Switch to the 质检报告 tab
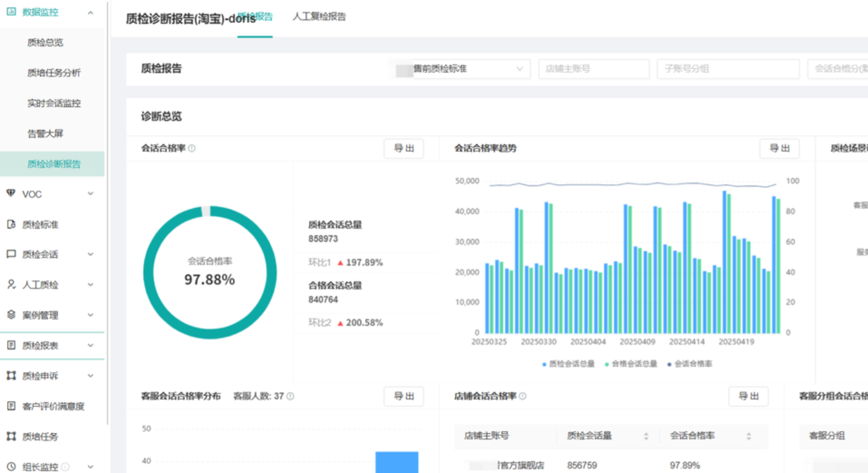 tap(255, 17)
